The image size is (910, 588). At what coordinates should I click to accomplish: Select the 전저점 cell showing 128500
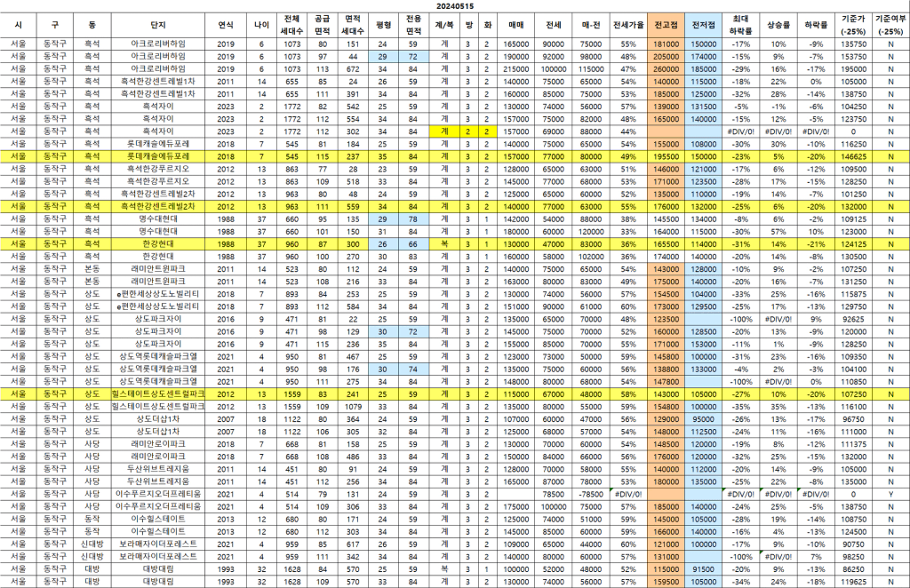(x=704, y=331)
